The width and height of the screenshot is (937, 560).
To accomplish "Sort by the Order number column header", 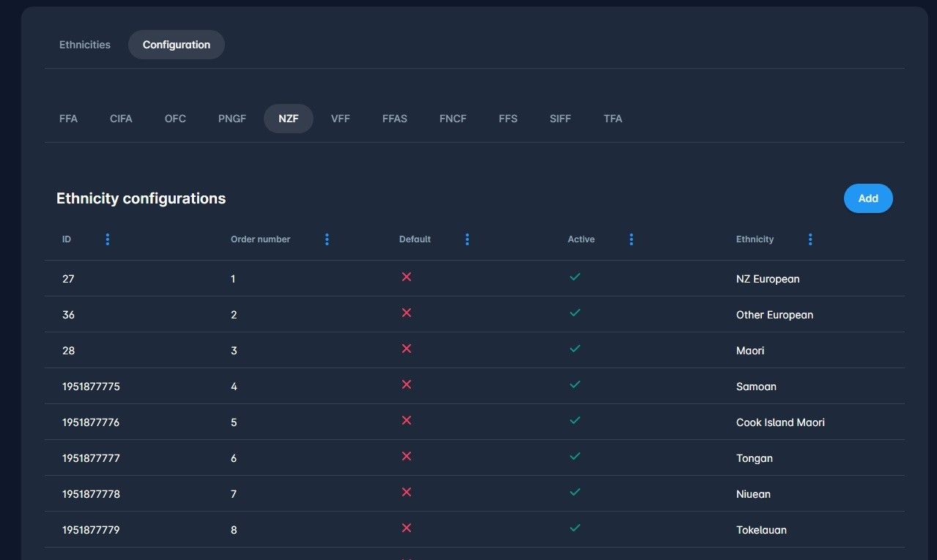I will pos(261,239).
